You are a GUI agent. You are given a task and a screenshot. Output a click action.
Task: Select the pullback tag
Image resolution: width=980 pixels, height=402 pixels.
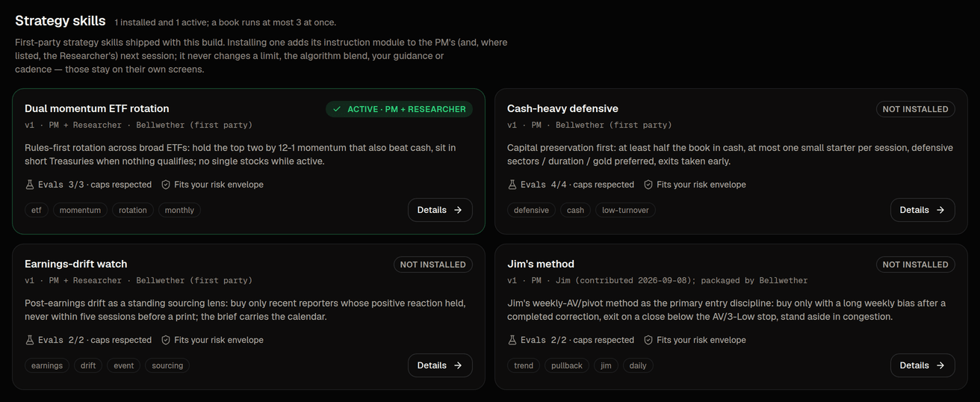(567, 365)
